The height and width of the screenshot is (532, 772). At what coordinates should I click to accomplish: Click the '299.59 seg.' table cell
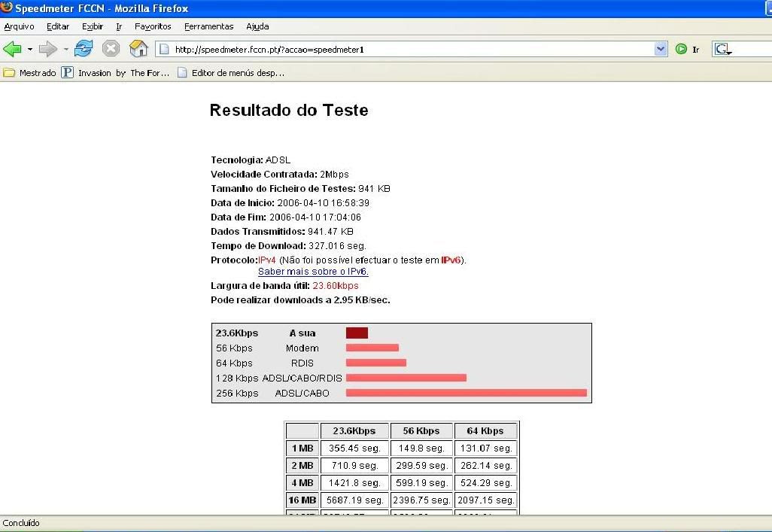coord(421,466)
